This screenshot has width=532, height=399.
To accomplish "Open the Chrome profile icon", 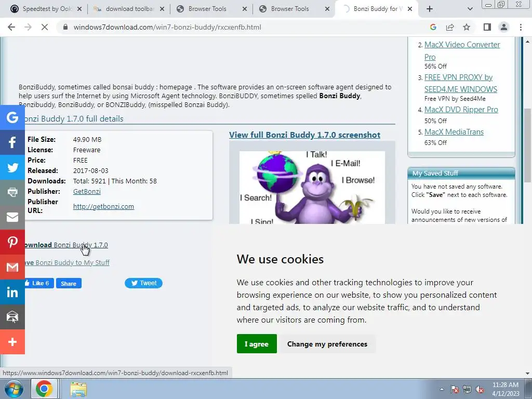I will tap(504, 27).
